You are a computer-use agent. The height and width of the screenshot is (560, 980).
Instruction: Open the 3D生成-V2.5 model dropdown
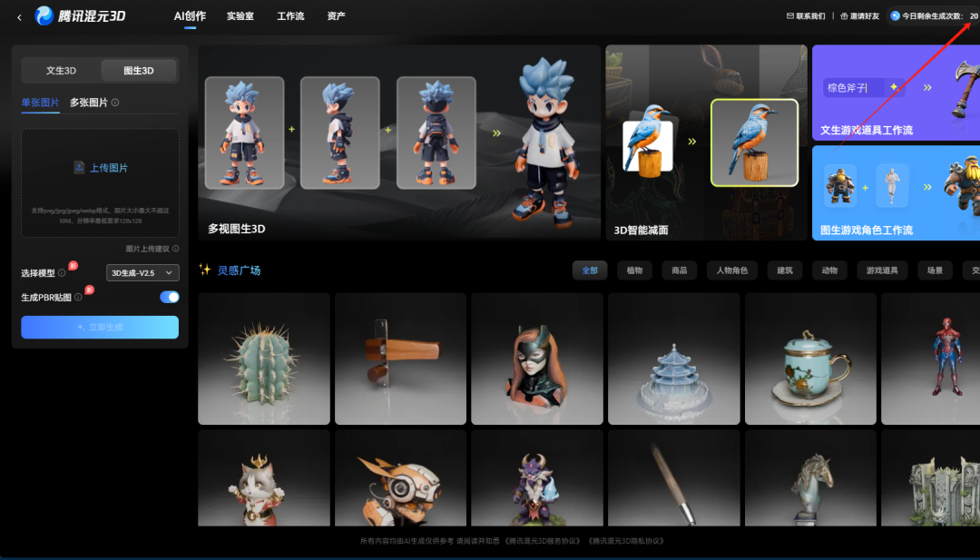141,274
